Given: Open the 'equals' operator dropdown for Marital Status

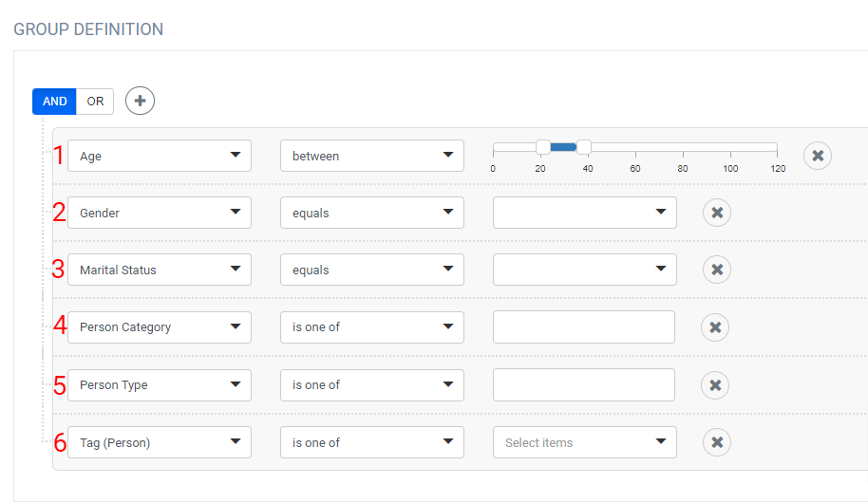Looking at the screenshot, I should point(372,270).
